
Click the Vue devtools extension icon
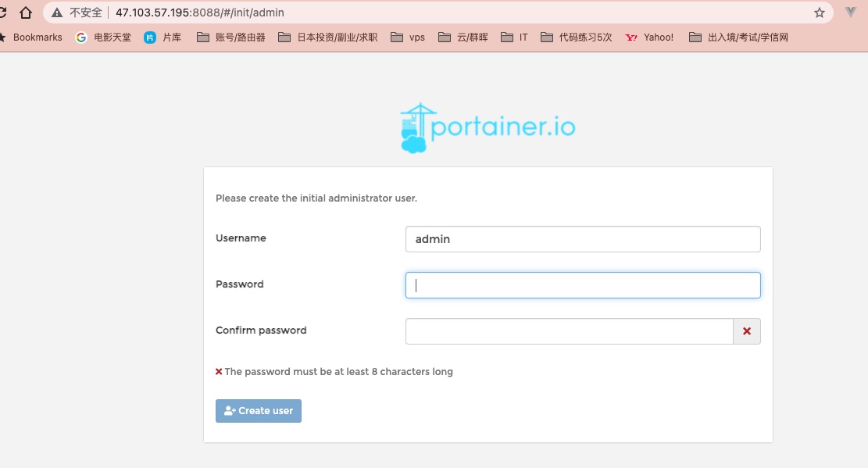[x=851, y=13]
